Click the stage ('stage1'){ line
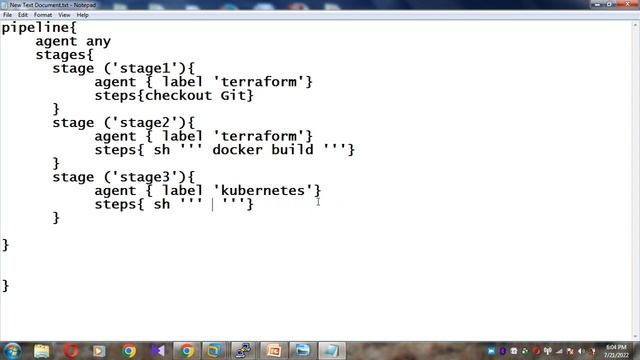Image resolution: width=640 pixels, height=360 pixels. coord(124,68)
